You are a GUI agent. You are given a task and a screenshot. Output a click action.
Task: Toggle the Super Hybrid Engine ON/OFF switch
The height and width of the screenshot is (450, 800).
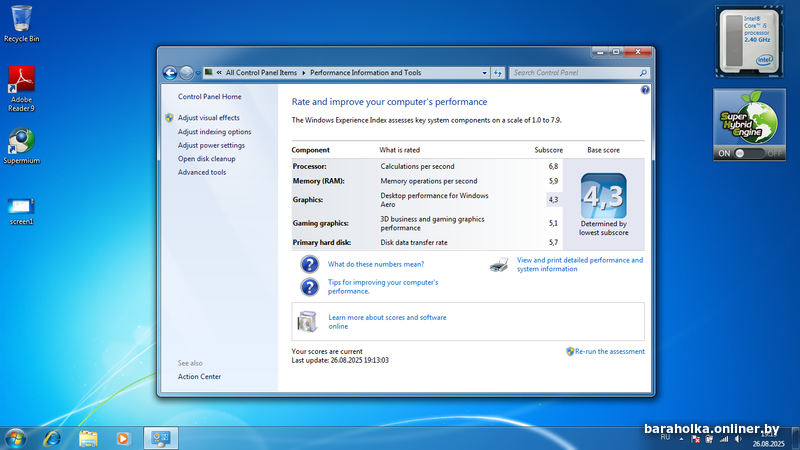(749, 153)
